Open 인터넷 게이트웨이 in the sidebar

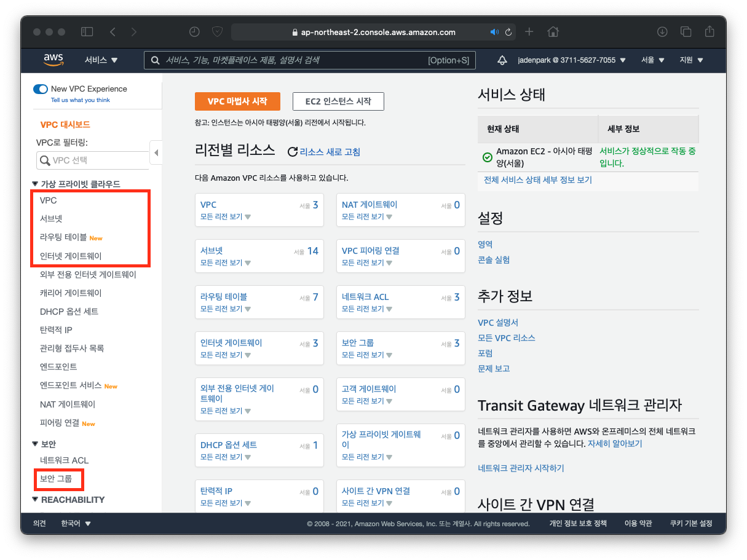(71, 256)
